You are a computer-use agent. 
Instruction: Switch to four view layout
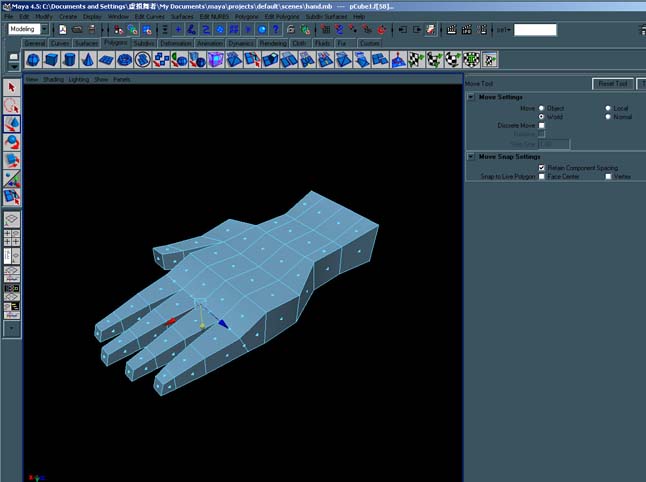12,238
